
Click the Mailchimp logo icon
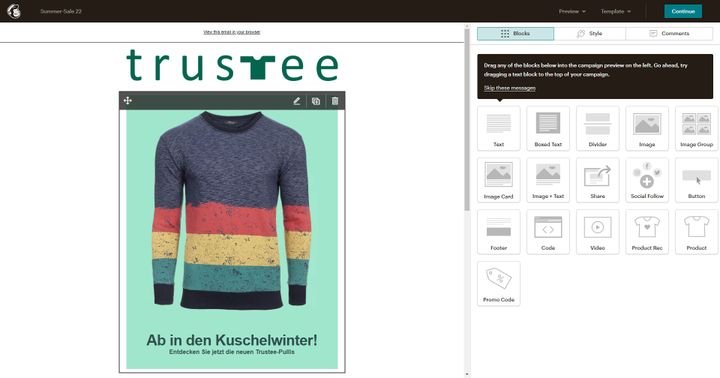pyautogui.click(x=14, y=11)
